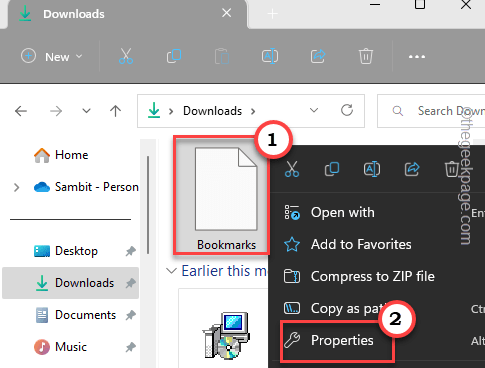Expand the address bar history dropdown
The width and height of the screenshot is (485, 368).
pyautogui.click(x=314, y=110)
